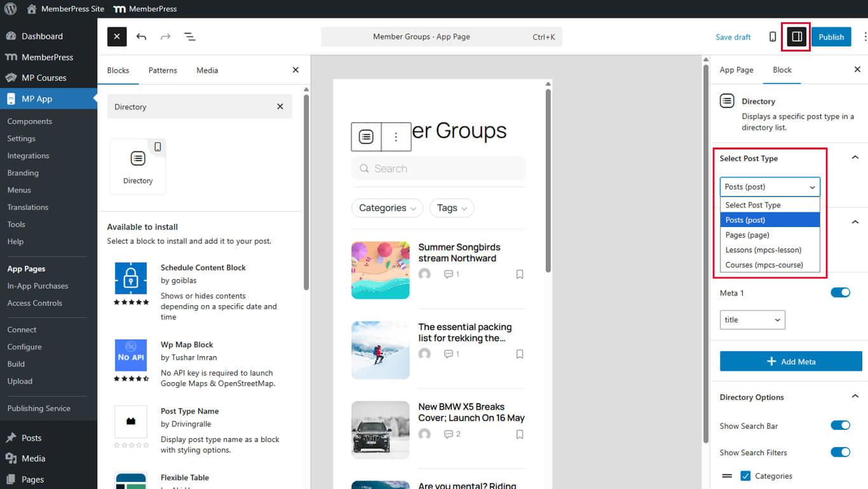Click the Search field in the preview

point(438,169)
